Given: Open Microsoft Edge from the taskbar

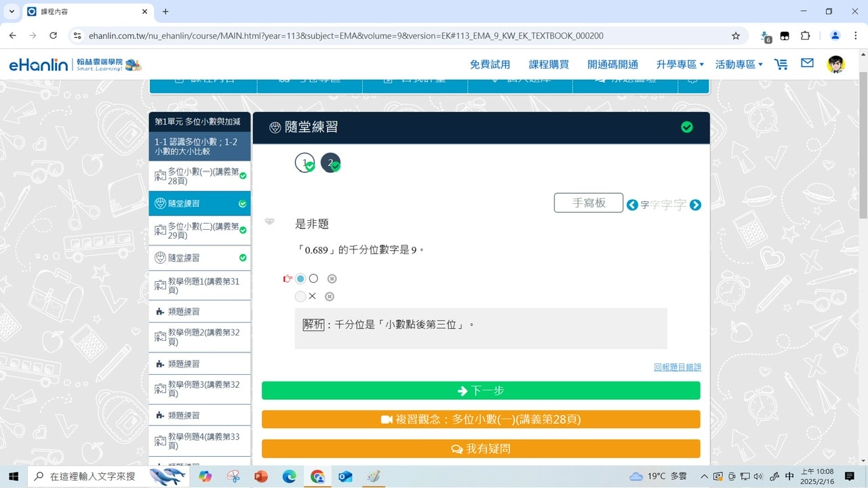Looking at the screenshot, I should tap(290, 476).
